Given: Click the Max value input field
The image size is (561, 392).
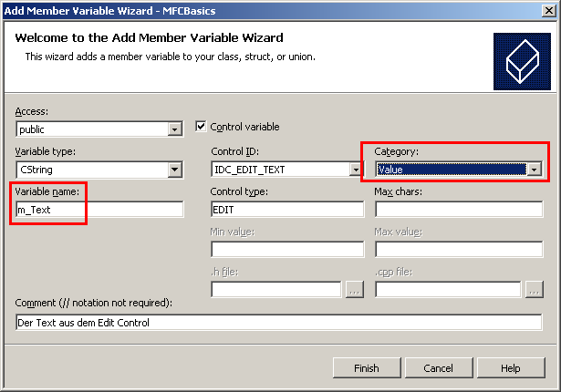Looking at the screenshot, I should 459,249.
